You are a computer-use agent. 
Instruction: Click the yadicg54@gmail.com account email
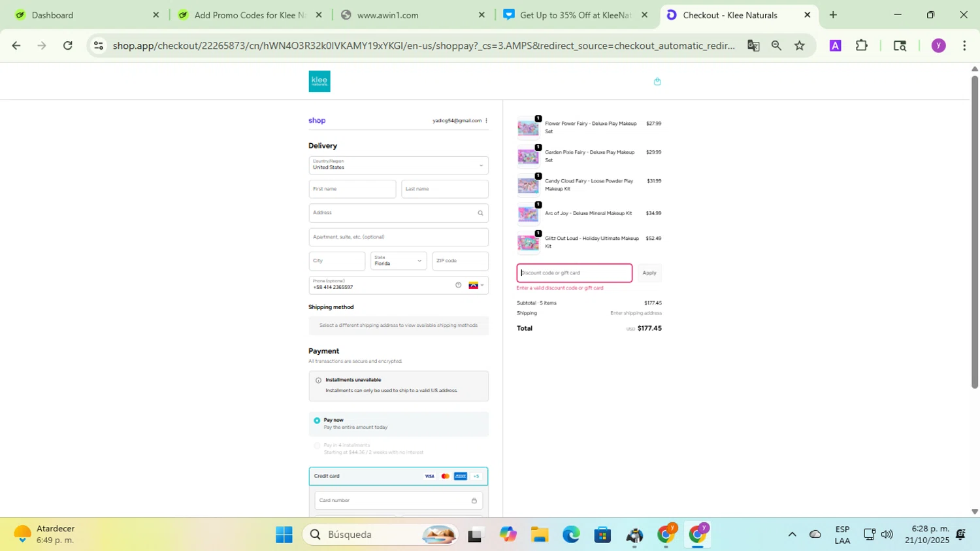457,121
